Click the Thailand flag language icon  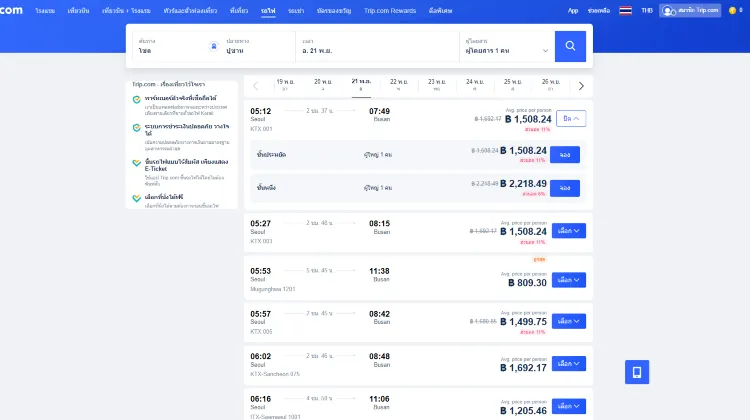625,10
